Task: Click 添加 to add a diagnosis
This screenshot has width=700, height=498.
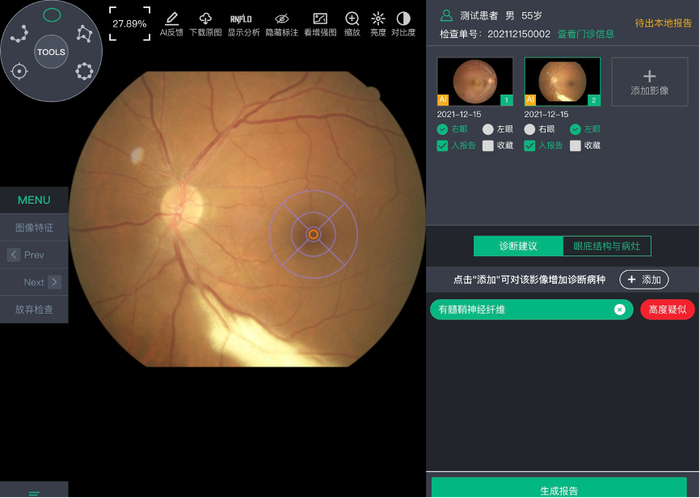Action: [643, 280]
